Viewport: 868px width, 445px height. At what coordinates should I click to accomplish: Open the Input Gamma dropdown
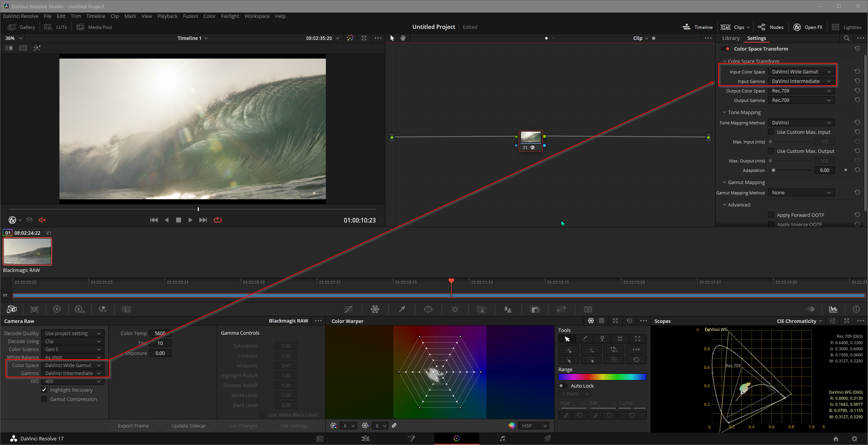801,81
